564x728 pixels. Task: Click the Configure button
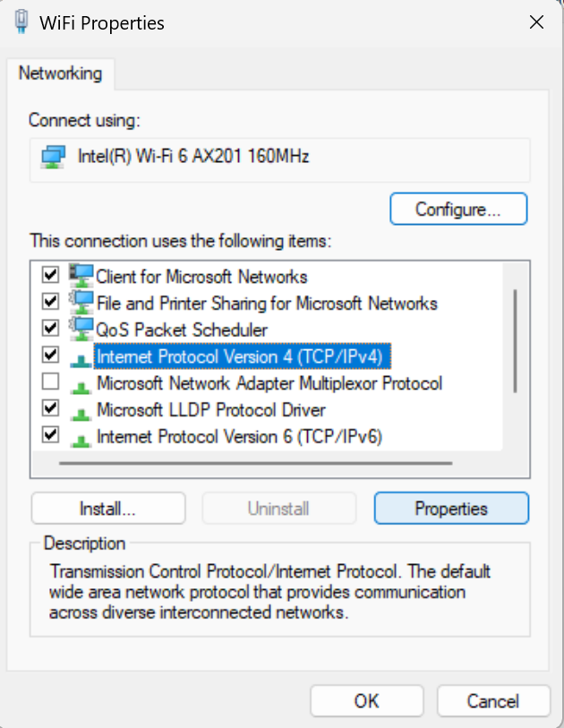tap(458, 210)
